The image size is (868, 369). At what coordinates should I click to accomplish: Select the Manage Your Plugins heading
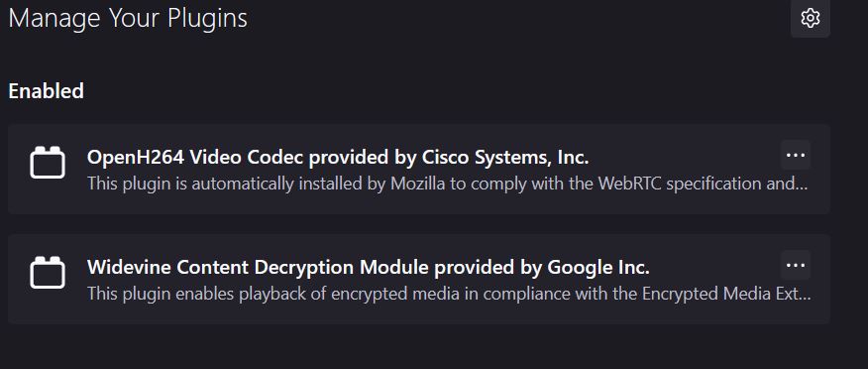pos(128,18)
